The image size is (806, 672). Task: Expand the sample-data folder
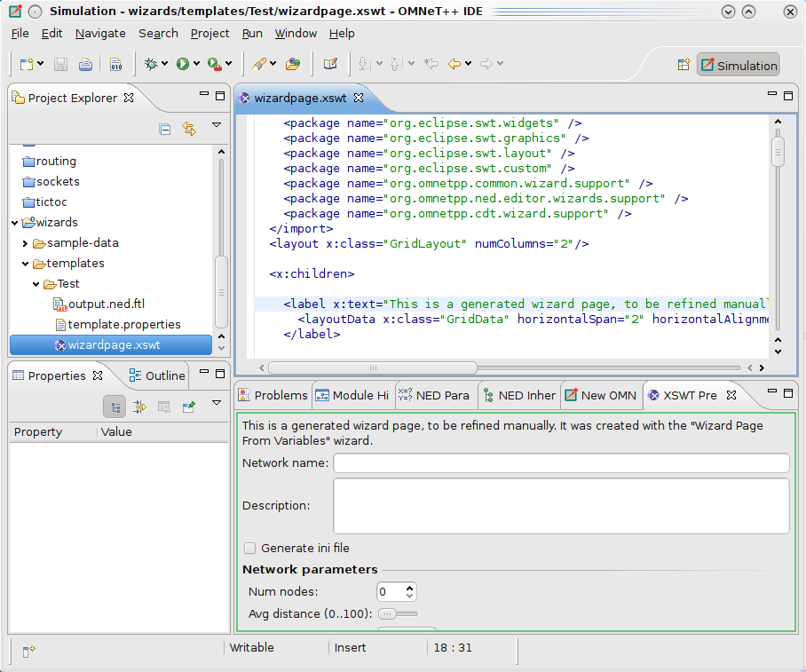pyautogui.click(x=25, y=243)
